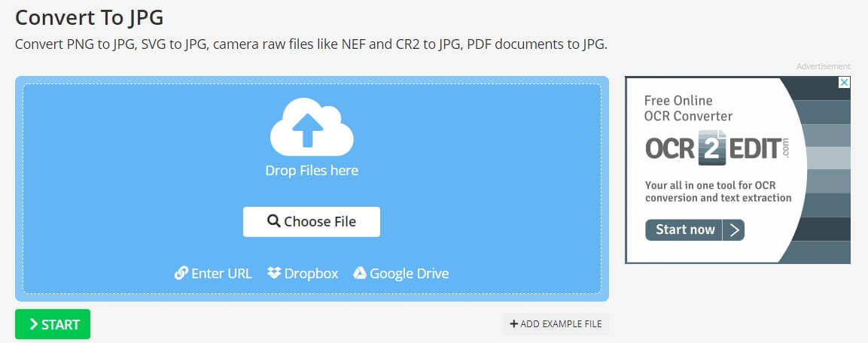Click the Drop Files here text
This screenshot has width=868, height=343.
click(x=312, y=171)
